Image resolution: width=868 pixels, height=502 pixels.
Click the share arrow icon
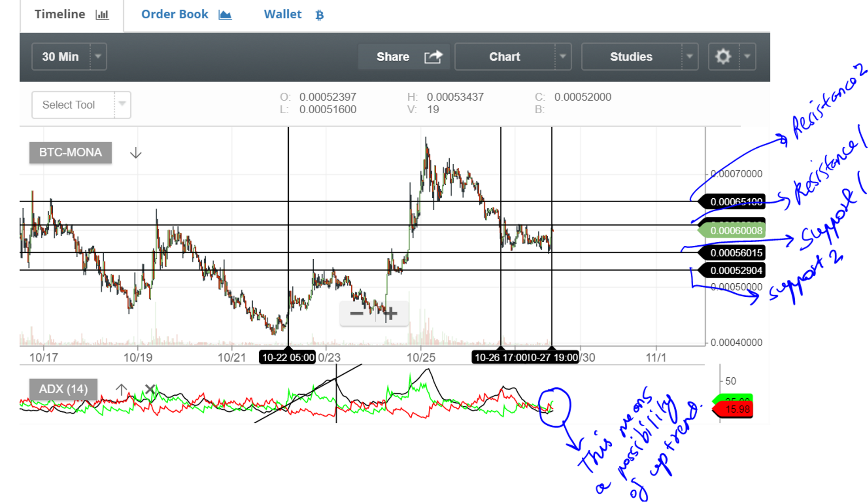433,57
